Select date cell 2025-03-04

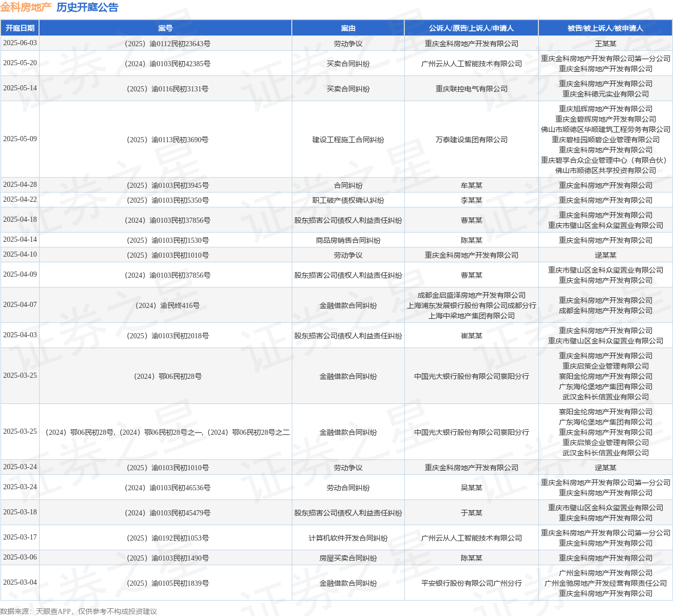click(20, 583)
